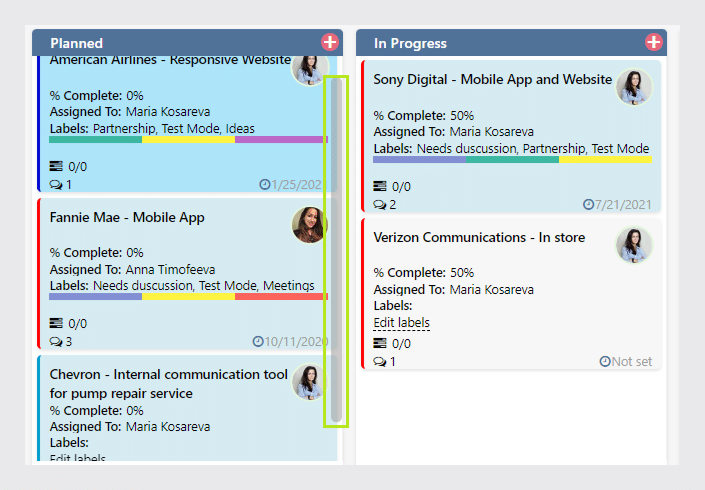Open comments icon on Sony Digital card
Screen dimensions: 705x490
pos(380,205)
